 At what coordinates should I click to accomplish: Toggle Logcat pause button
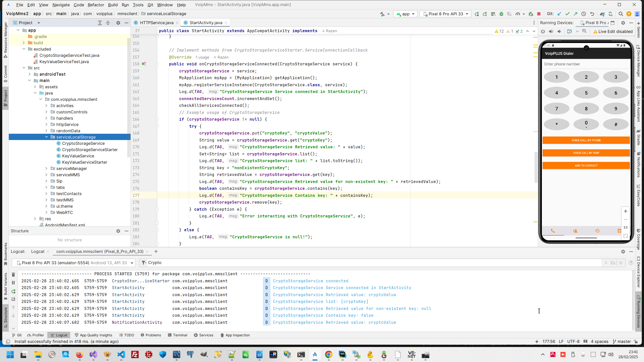coord(13,283)
